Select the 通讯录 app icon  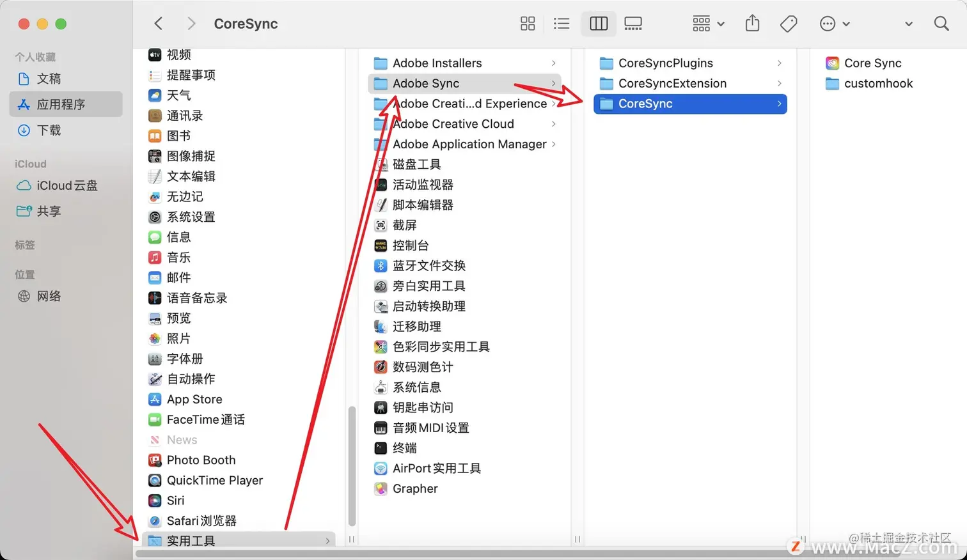pos(155,116)
